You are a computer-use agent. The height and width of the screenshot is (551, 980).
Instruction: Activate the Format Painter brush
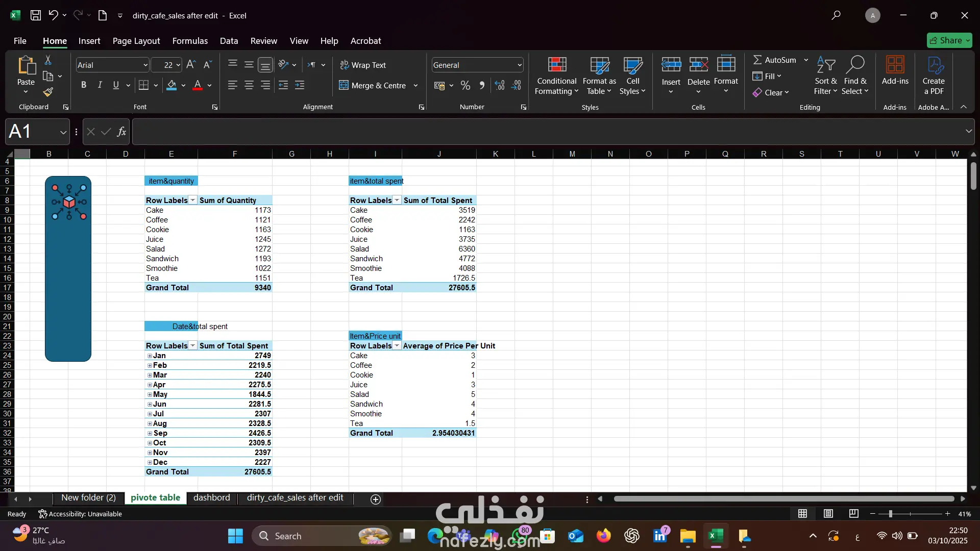pos(48,92)
